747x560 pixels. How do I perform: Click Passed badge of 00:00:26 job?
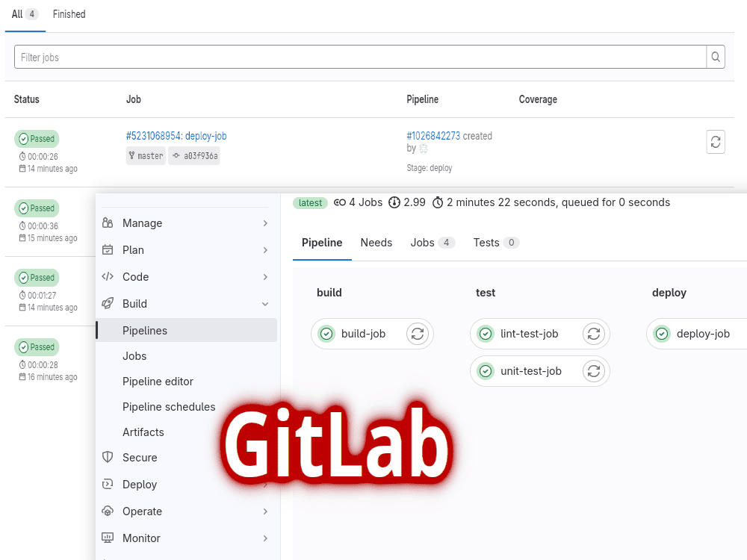(37, 139)
